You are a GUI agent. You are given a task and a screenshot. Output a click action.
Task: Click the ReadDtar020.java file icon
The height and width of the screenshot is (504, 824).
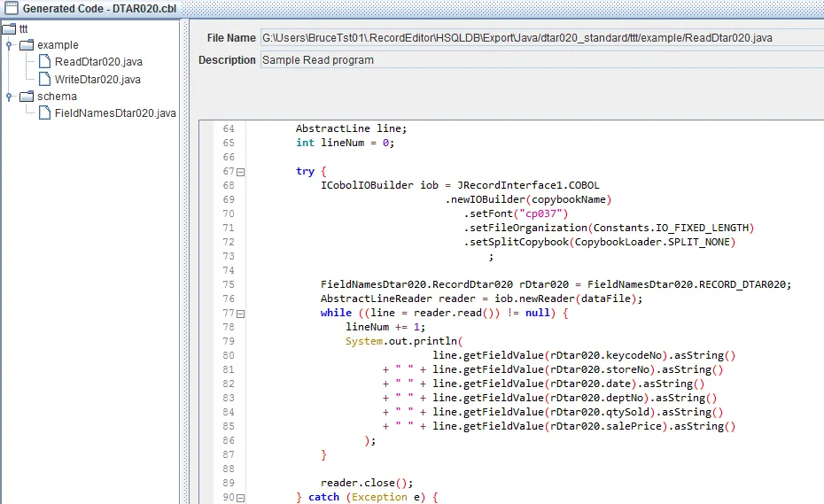[x=44, y=61]
